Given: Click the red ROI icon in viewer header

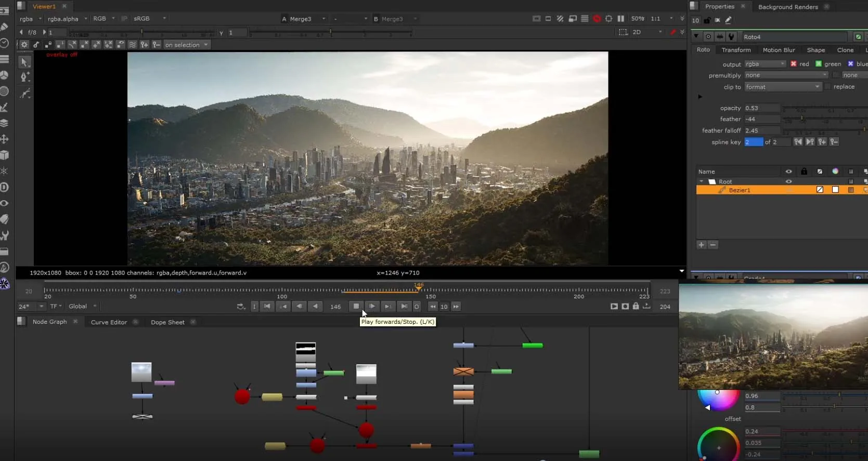Looking at the screenshot, I should (597, 18).
